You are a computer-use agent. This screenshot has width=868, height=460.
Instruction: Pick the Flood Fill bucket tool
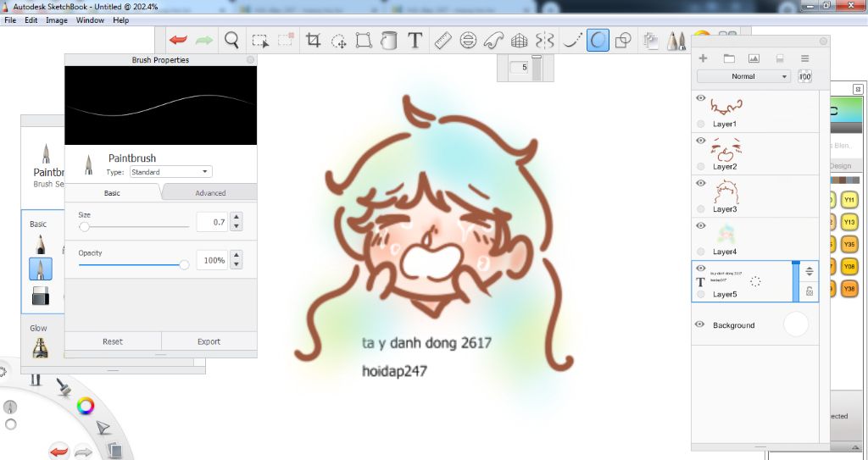(389, 41)
